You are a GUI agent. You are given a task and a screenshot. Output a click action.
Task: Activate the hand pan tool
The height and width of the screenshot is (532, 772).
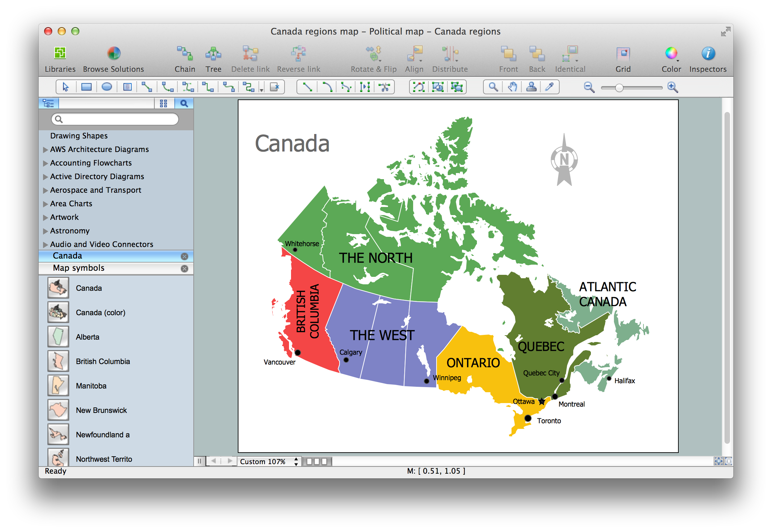coord(512,87)
